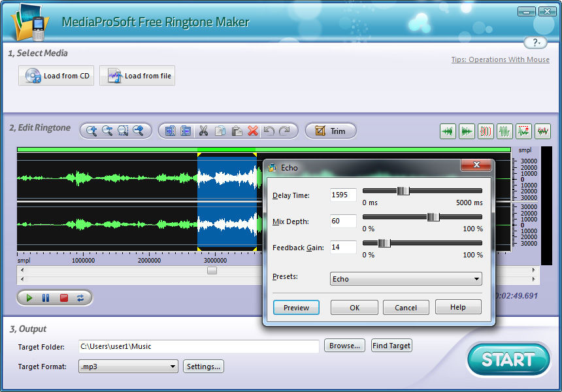Image resolution: width=562 pixels, height=392 pixels.
Task: Apply the Fade Out effect icon
Action: (467, 131)
